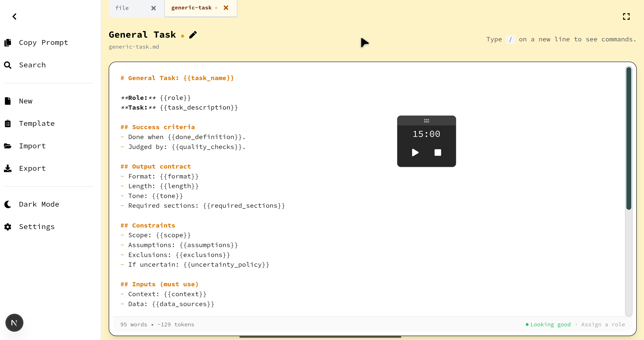
Task: Select the Import icon
Action: 7,146
